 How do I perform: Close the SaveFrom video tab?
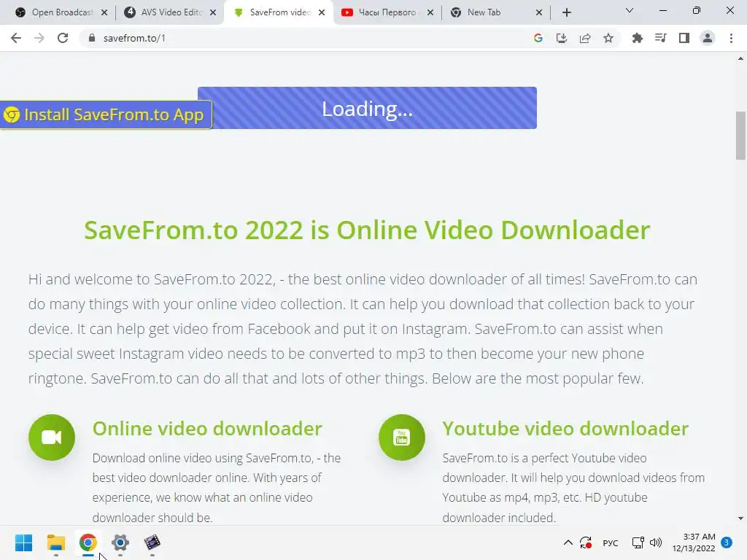(x=322, y=12)
